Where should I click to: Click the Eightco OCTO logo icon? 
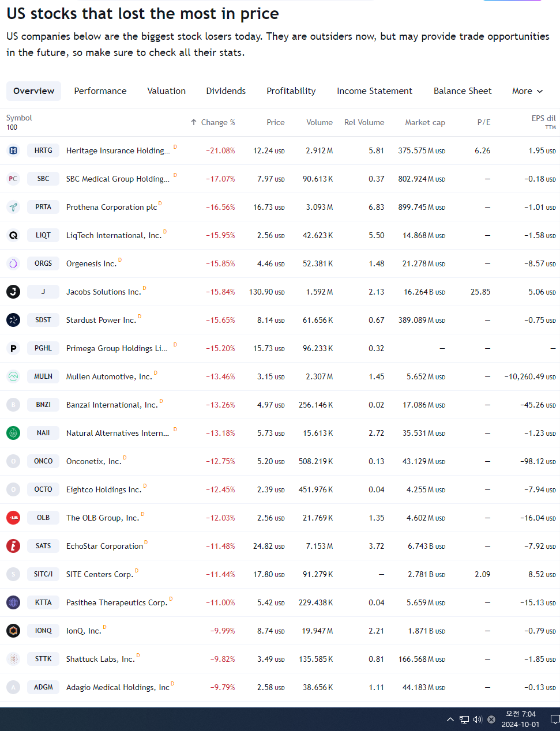tap(13, 489)
